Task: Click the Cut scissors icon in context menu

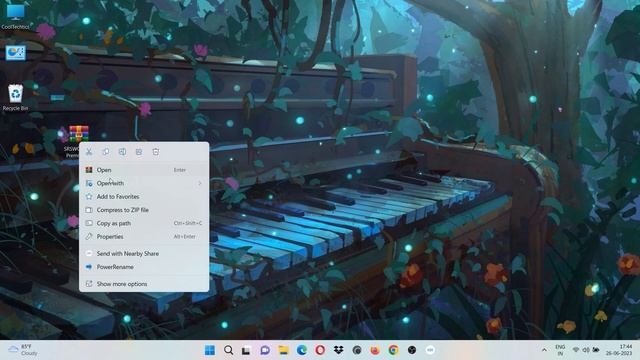Action: 89,152
